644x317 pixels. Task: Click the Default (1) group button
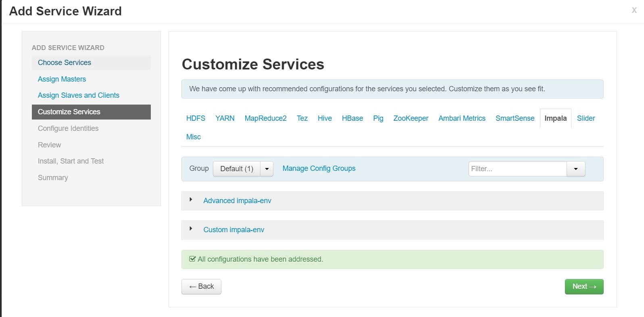coord(237,169)
